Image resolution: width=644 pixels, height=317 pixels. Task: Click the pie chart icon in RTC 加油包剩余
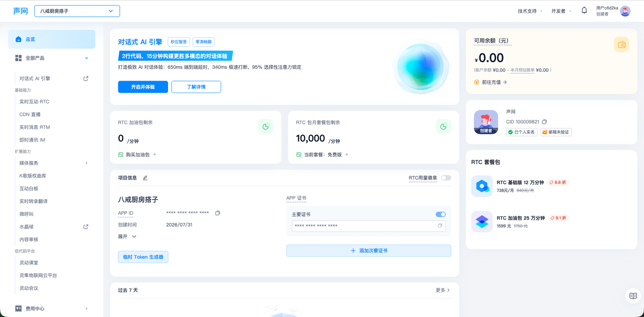coord(266,127)
